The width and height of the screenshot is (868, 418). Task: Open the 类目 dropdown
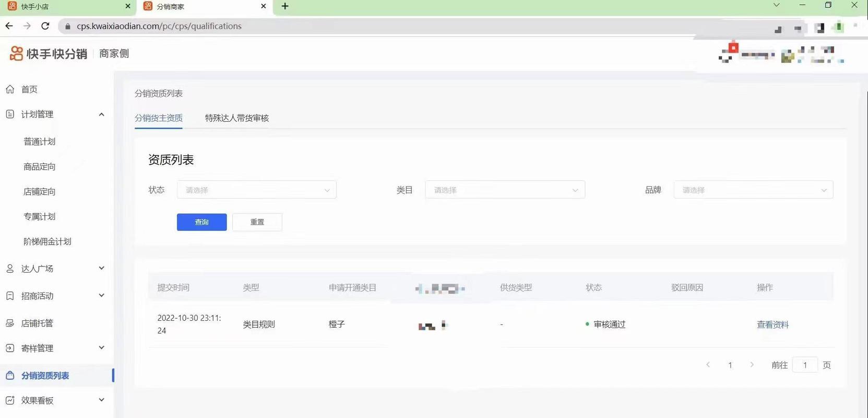(x=505, y=190)
